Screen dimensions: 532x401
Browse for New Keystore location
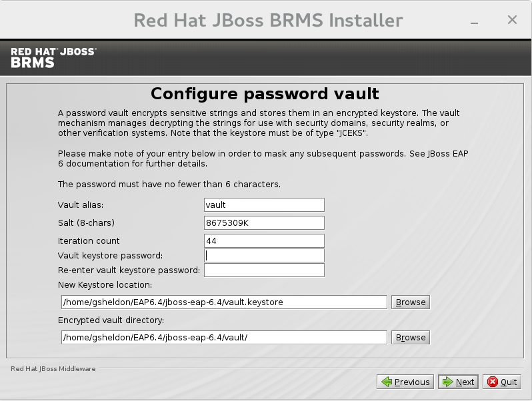411,302
